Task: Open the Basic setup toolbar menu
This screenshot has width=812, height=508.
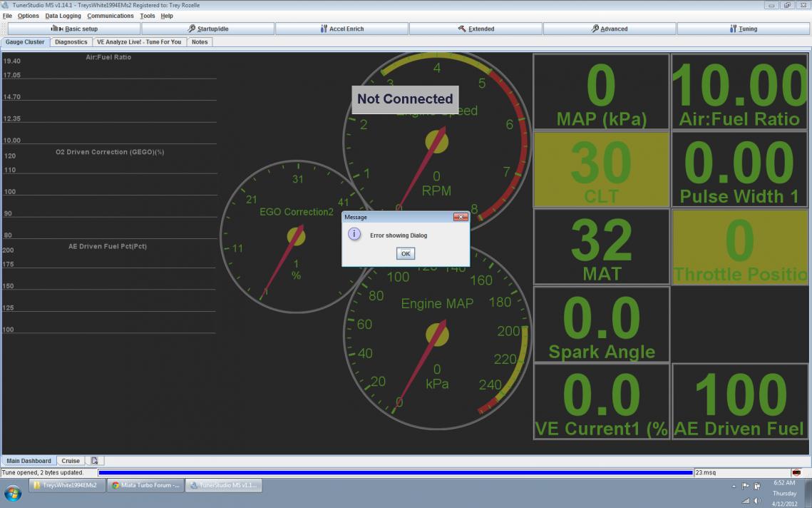Action: tap(74, 29)
